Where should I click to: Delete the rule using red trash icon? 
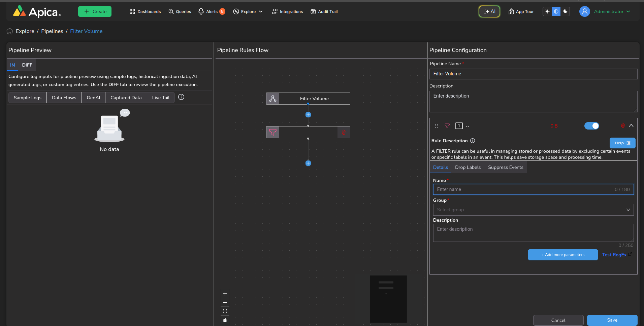coord(622,125)
